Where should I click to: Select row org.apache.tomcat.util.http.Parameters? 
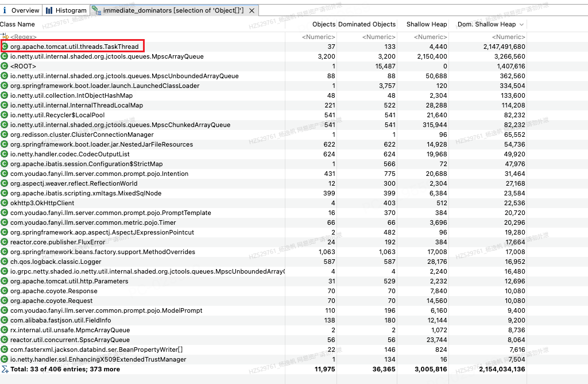click(263, 281)
